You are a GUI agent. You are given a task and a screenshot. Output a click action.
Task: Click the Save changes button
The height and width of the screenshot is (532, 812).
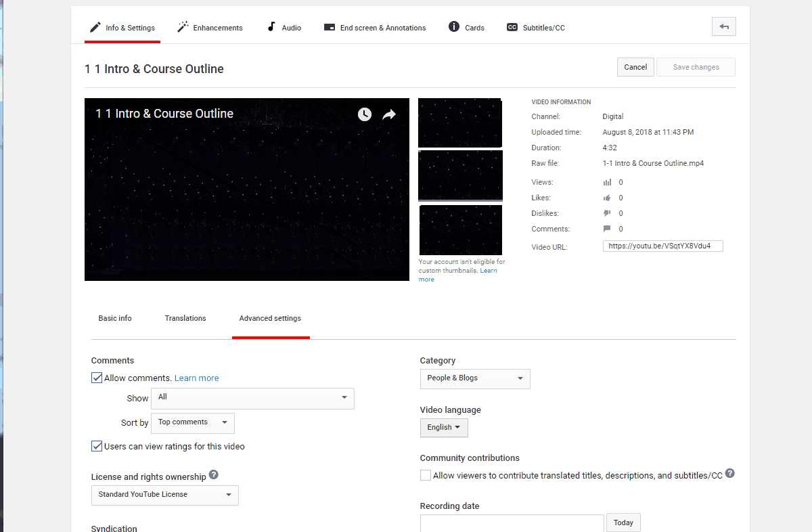coord(696,67)
